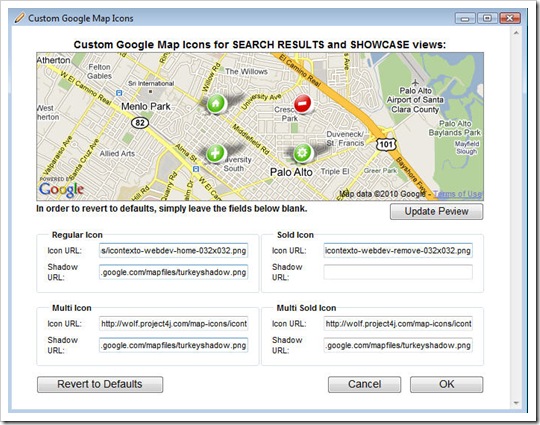Click the empty Sold Icon Shadow URL field
The width and height of the screenshot is (540, 425).
coord(398,272)
